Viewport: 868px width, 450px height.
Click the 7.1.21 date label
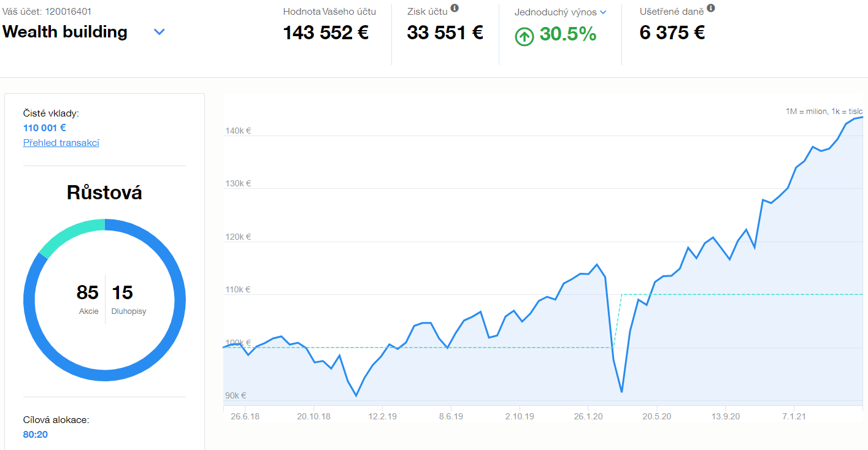[794, 416]
